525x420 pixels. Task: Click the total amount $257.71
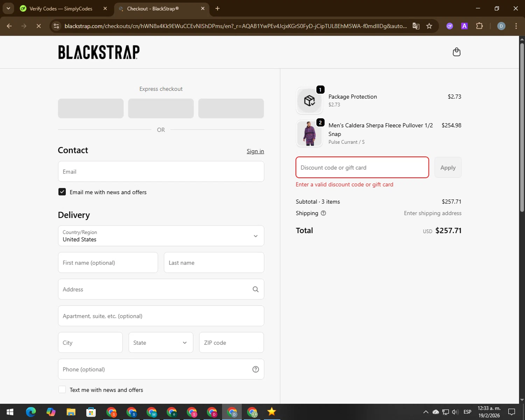[448, 231]
